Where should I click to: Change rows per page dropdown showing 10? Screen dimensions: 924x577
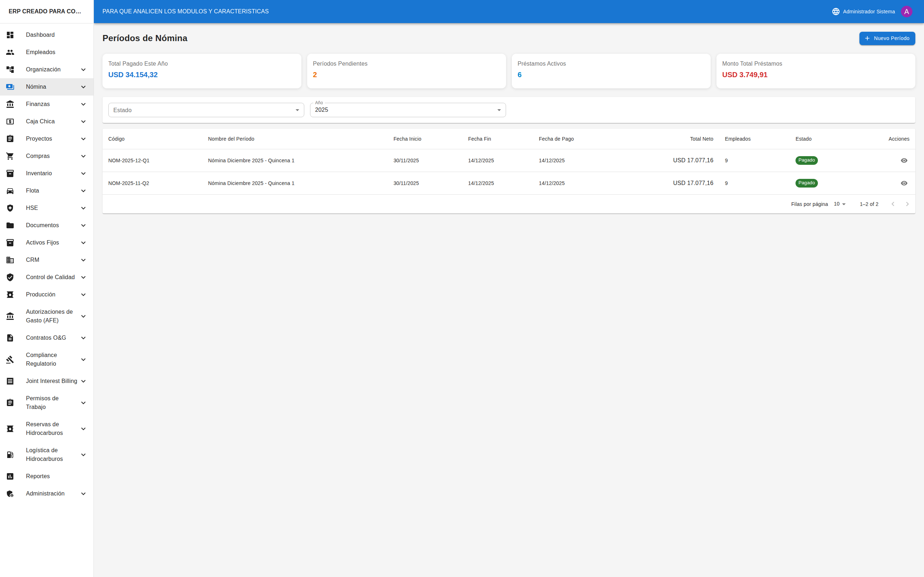click(x=840, y=204)
